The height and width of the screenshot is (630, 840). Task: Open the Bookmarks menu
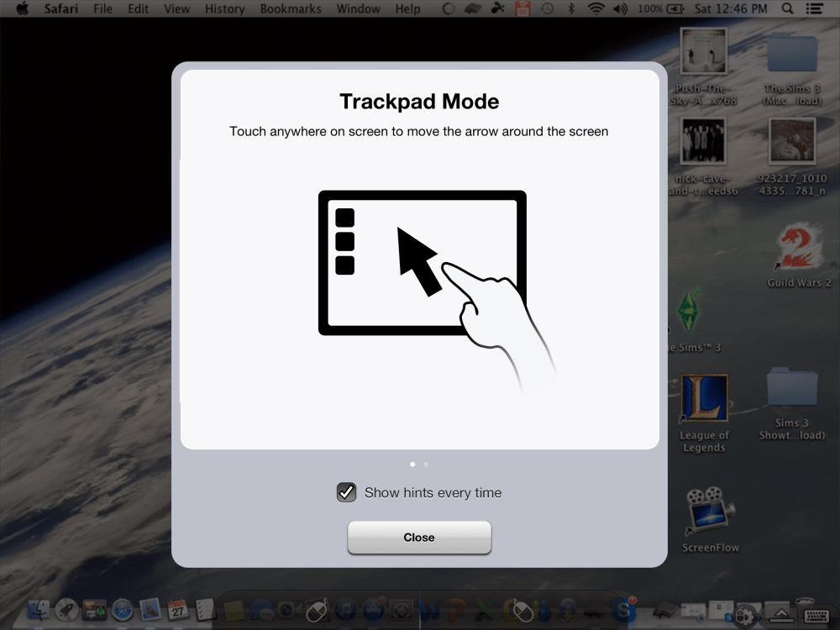291,9
